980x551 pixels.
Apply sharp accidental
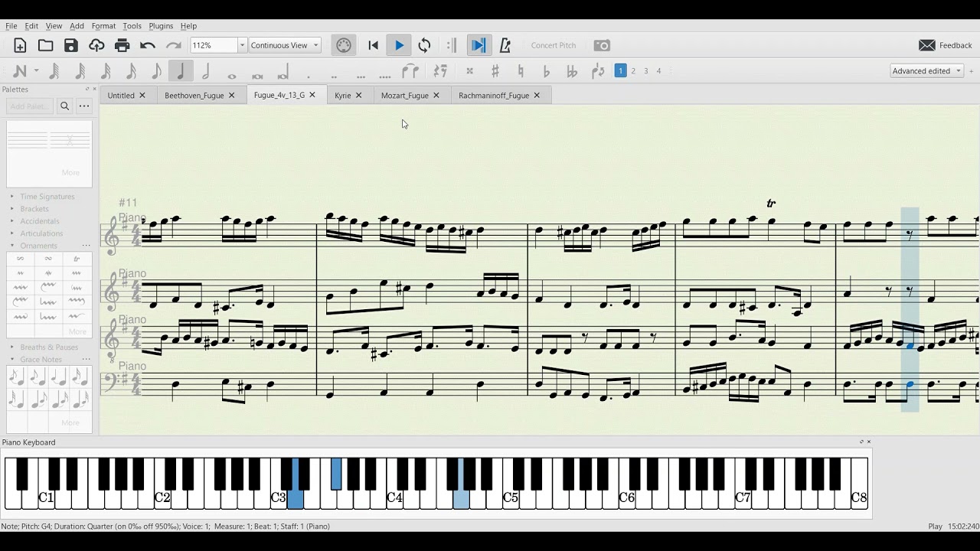tap(495, 71)
